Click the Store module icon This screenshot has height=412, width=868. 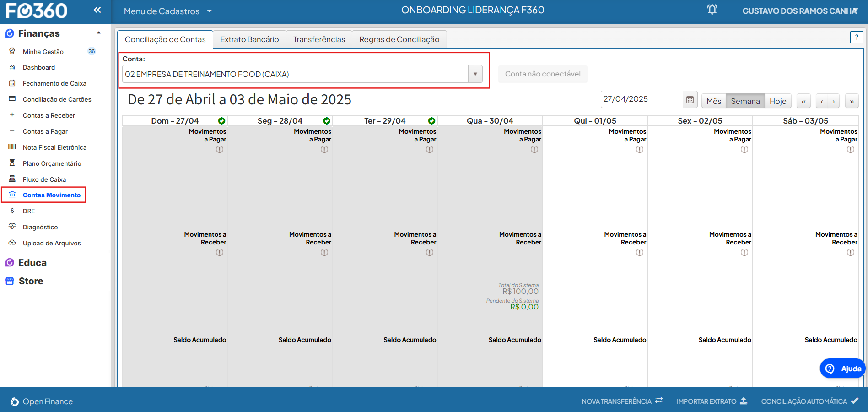point(10,281)
